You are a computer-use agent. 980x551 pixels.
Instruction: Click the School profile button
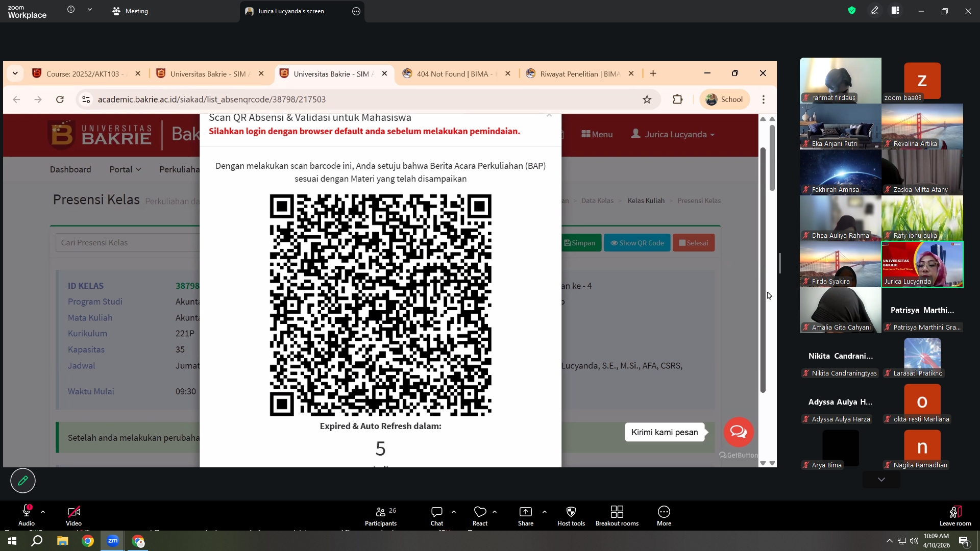[724, 99]
